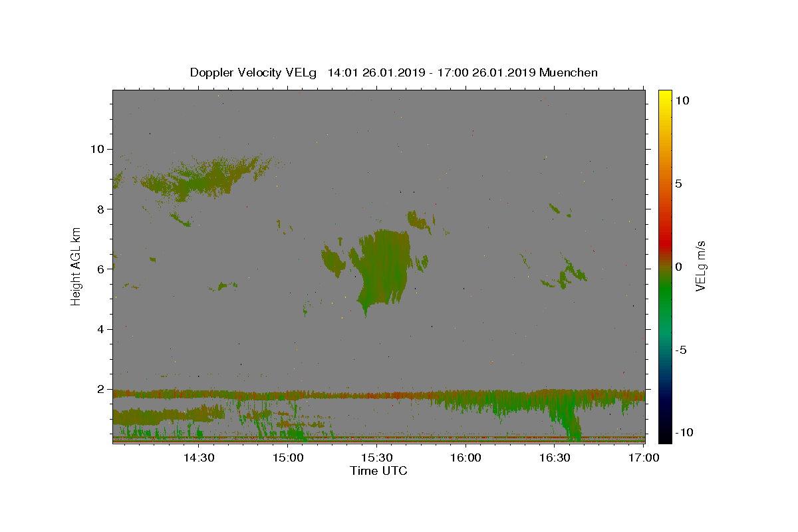This screenshot has height=532, width=798.
Task: Click the red band of the colorbar
Action: point(665,246)
